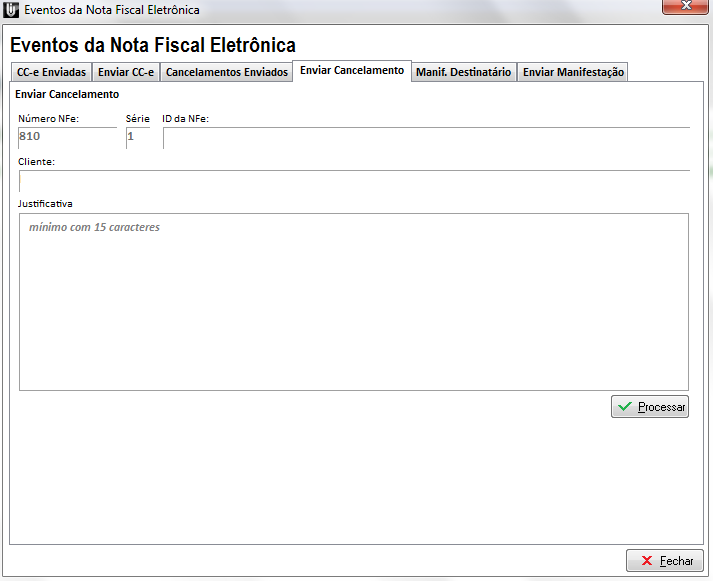713x581 pixels.
Task: Go to the Cancelamentos Enviados tab
Action: 226,72
